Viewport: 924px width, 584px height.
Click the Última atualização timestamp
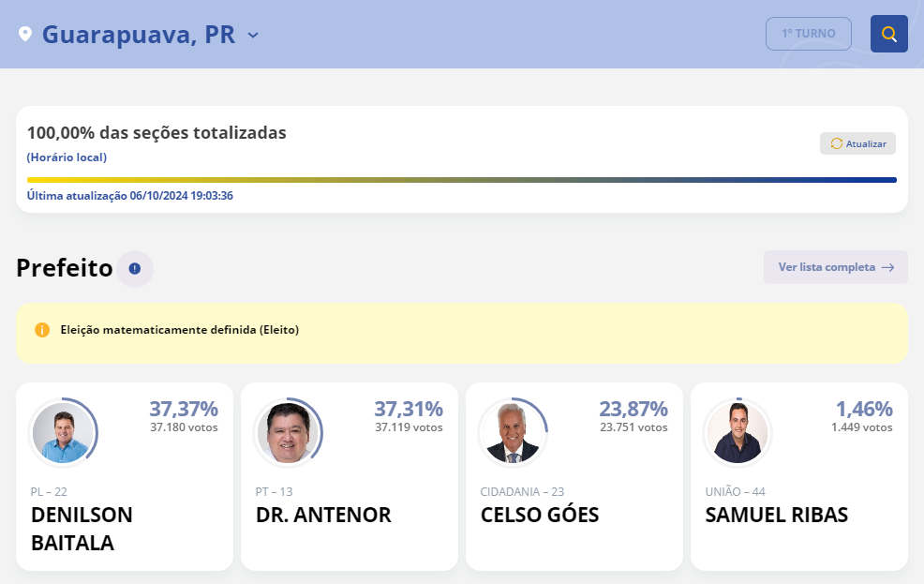pos(131,196)
